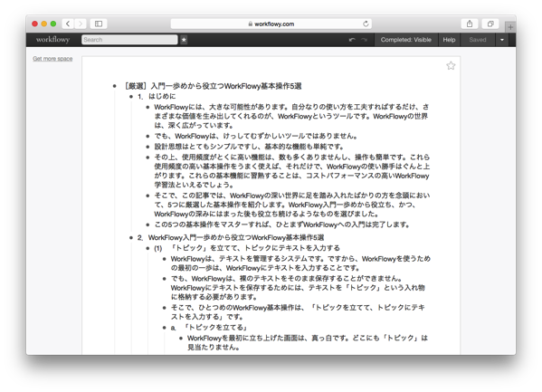Click the WorkFlowy search field
This screenshot has height=392, width=542.
129,40
